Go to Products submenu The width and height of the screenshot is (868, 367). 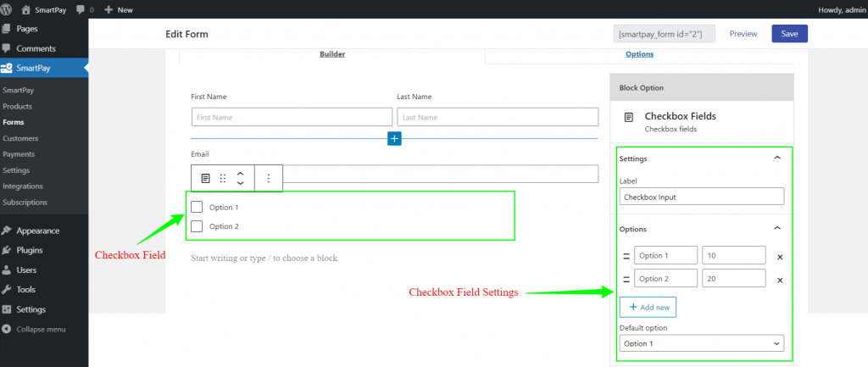(17, 106)
